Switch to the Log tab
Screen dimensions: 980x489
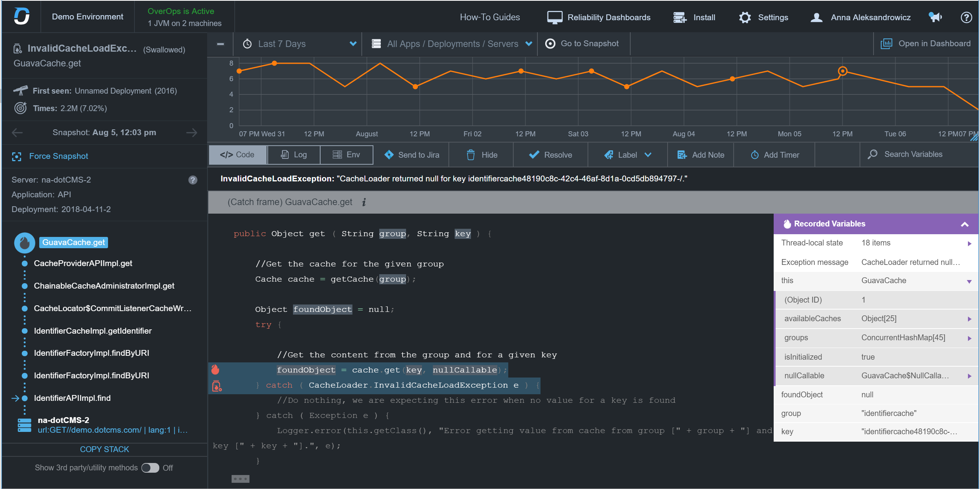(294, 155)
